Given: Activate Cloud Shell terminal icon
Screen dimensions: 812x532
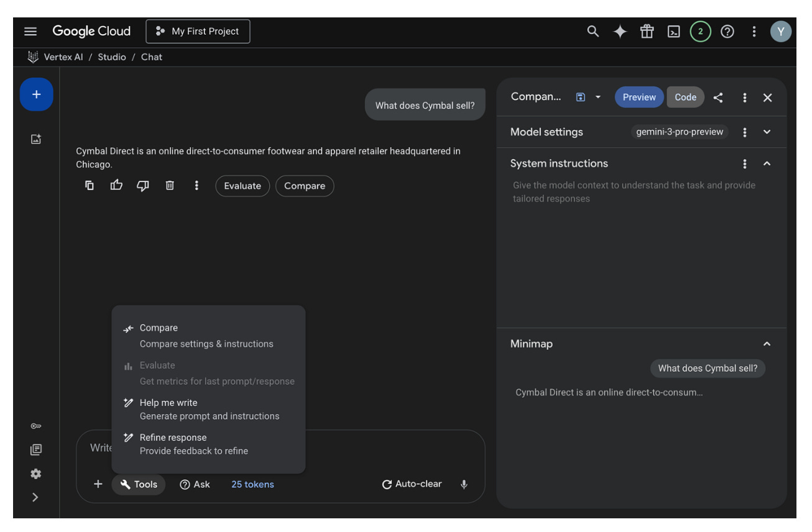Looking at the screenshot, I should (x=674, y=32).
